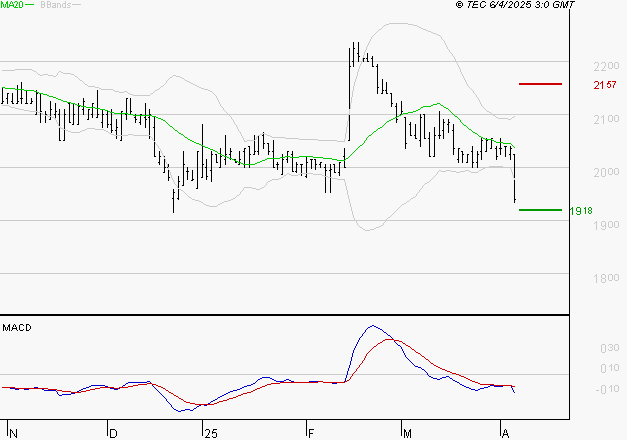Screen dimensions: 627x440
Task: Click the MACD panel title
Action: pyautogui.click(x=17, y=328)
